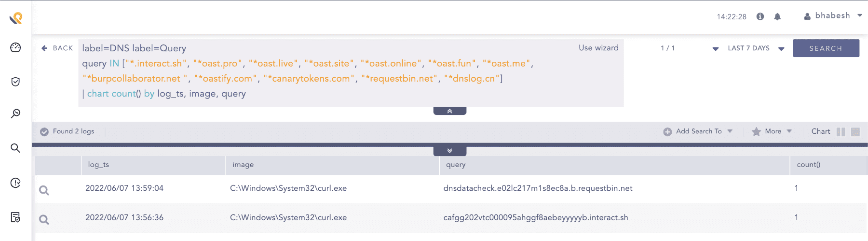Click the info icon beside the time
The height and width of the screenshot is (241, 868).
(760, 16)
